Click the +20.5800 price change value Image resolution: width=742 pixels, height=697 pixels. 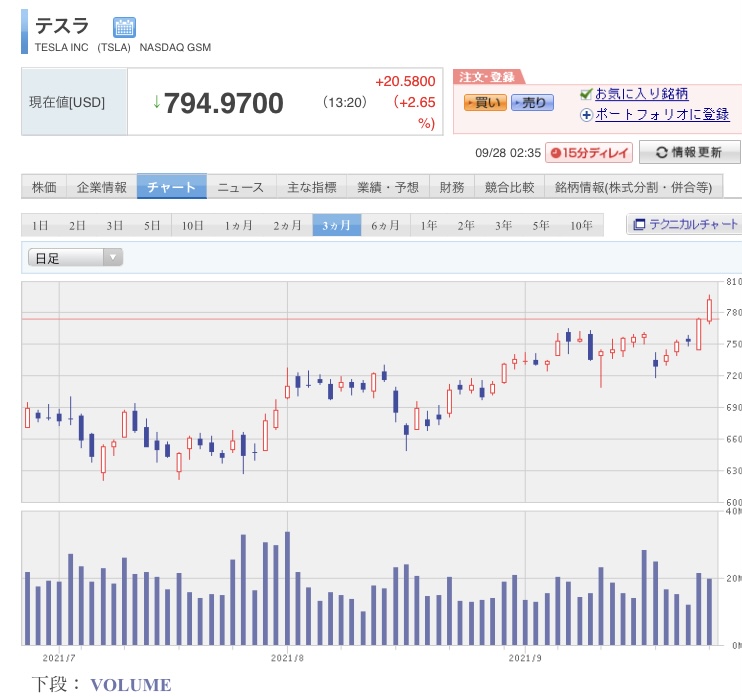[x=406, y=81]
